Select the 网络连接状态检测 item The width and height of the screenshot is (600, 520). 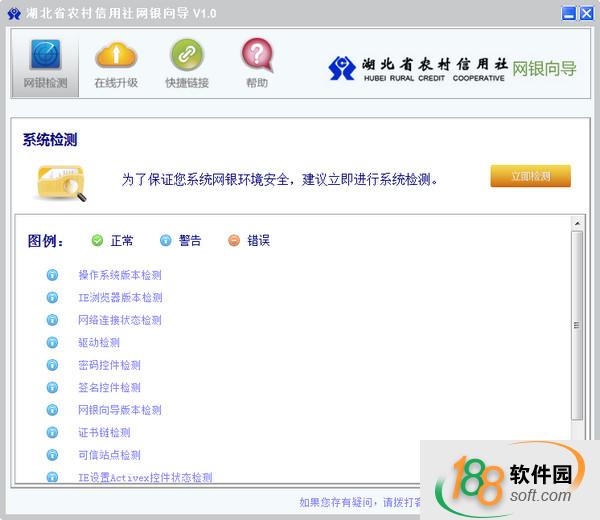[120, 320]
